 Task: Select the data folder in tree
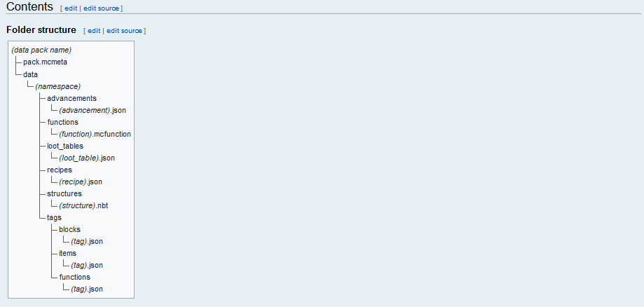click(x=30, y=74)
